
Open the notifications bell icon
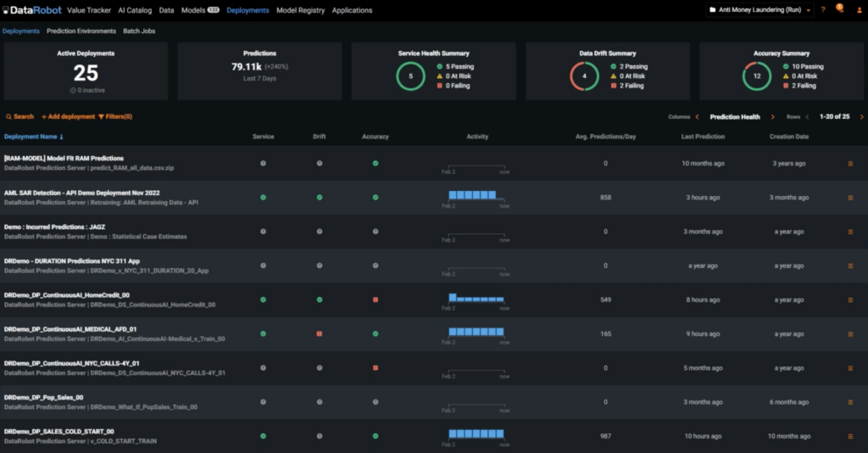(840, 8)
